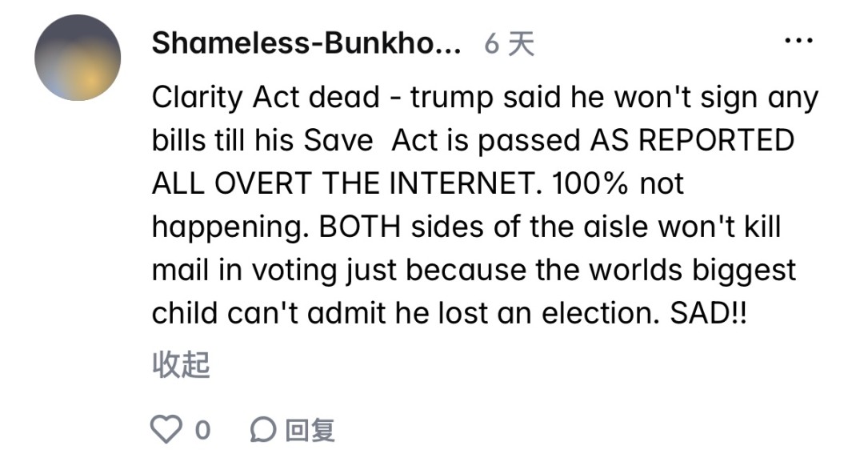
Task: Click the speech bubble reply icon
Action: (x=262, y=431)
